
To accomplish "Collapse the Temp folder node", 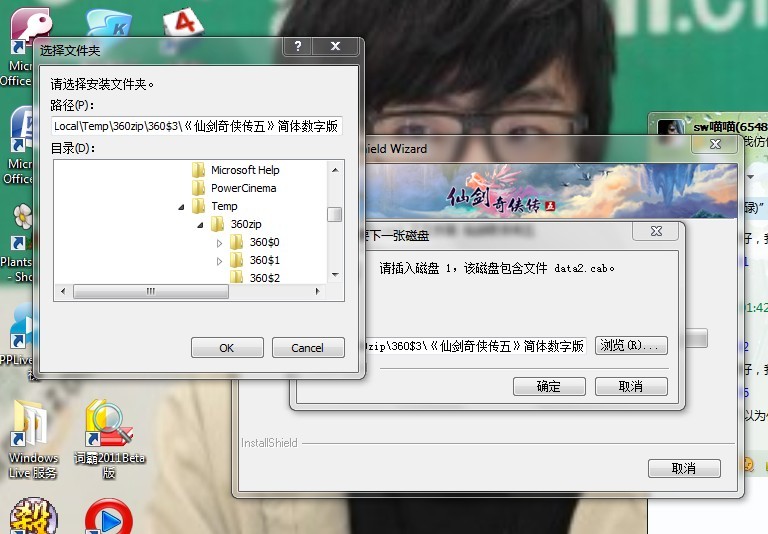I will [182, 207].
